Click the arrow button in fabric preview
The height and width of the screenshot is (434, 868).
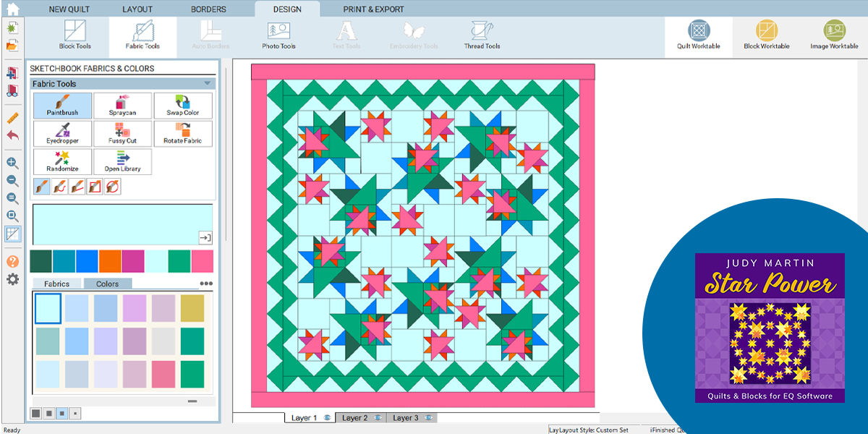pyautogui.click(x=205, y=237)
